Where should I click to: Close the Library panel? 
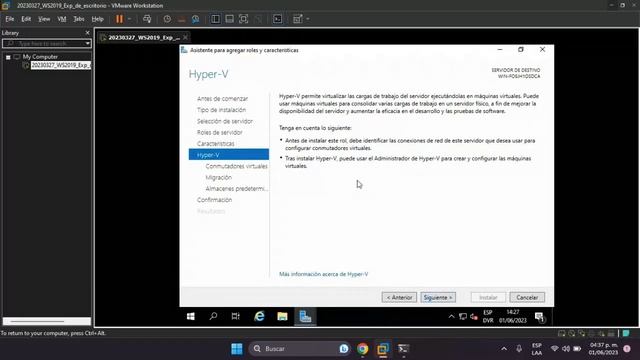(x=87, y=33)
